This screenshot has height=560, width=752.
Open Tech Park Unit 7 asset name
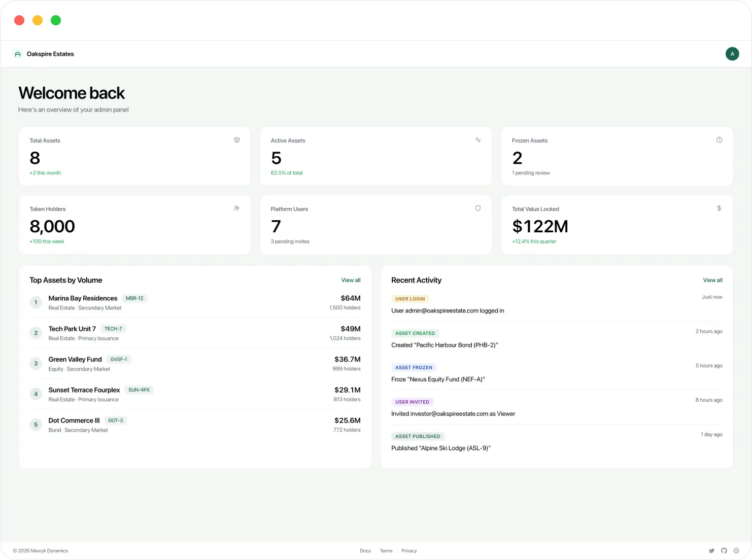pos(72,329)
